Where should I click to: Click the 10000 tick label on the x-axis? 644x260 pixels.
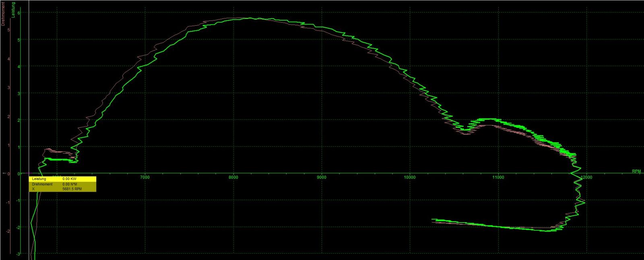click(x=410, y=177)
